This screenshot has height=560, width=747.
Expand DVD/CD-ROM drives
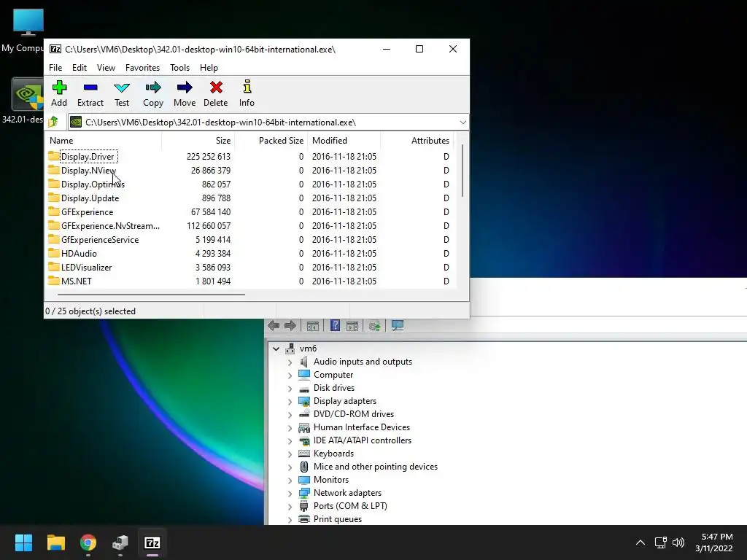click(x=290, y=415)
